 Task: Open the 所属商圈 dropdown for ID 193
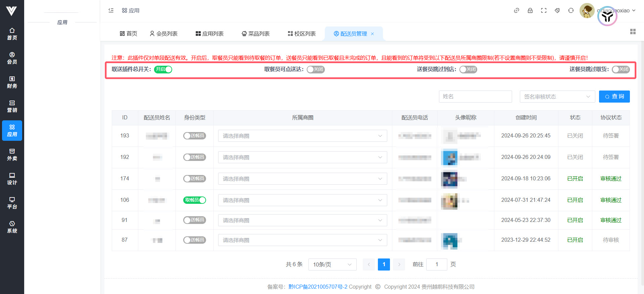pyautogui.click(x=302, y=136)
